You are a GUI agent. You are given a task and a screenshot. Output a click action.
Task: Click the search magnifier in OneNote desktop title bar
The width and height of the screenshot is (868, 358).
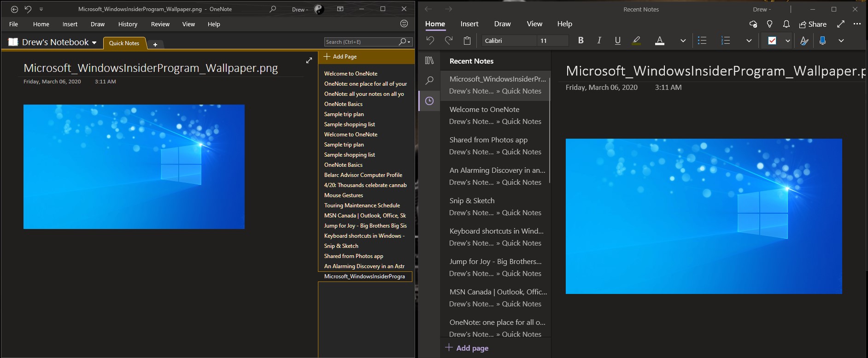pos(273,9)
